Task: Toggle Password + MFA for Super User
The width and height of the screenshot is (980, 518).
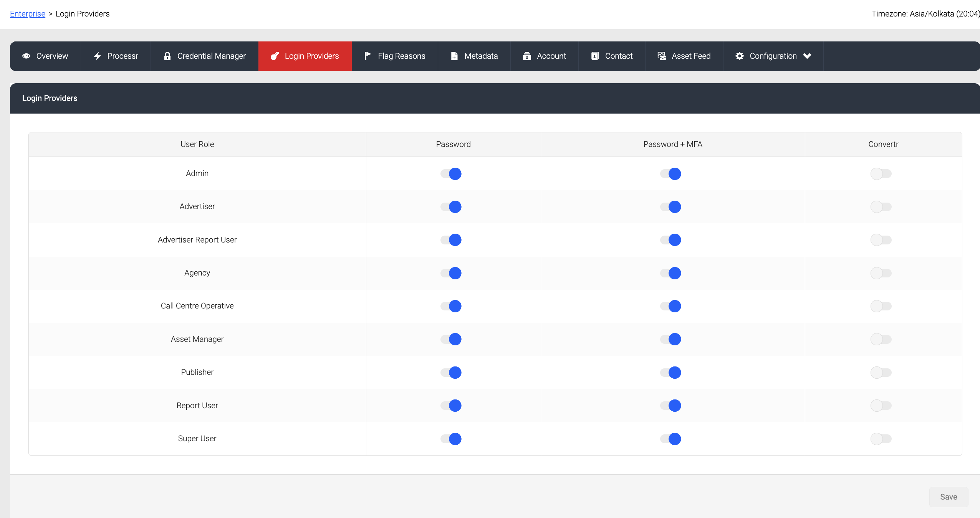Action: point(670,439)
